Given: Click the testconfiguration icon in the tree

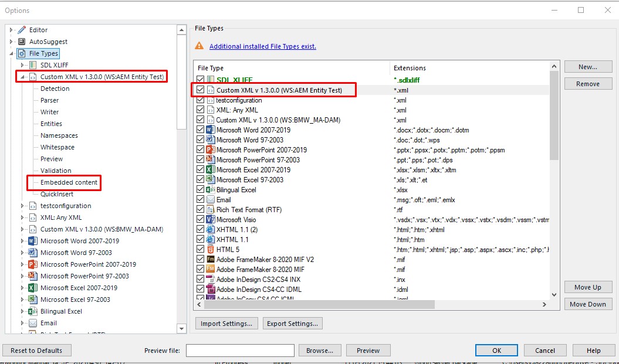Looking at the screenshot, I should [33, 206].
